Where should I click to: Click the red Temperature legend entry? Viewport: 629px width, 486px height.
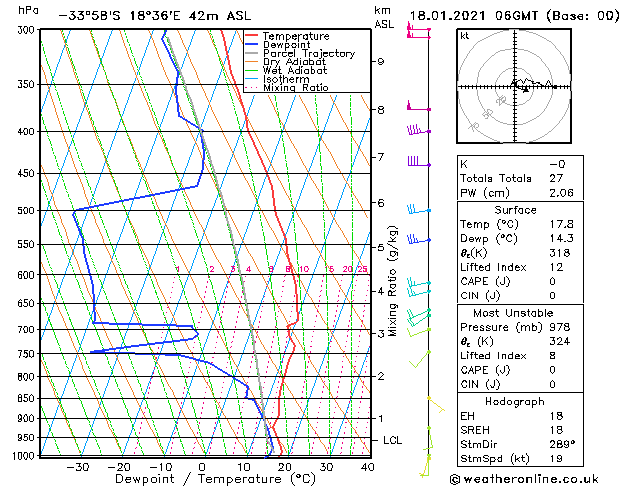click(x=295, y=36)
